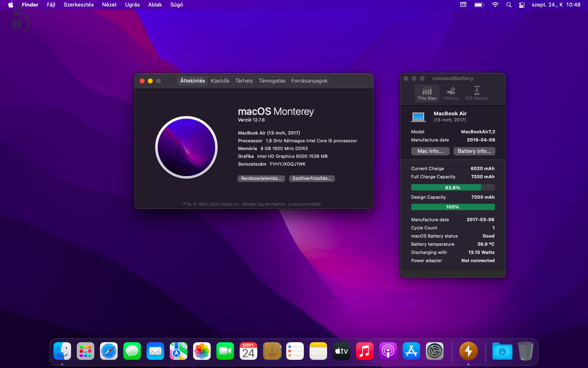Open the Licencszerződés link
The height and width of the screenshot is (368, 588).
[304, 204]
